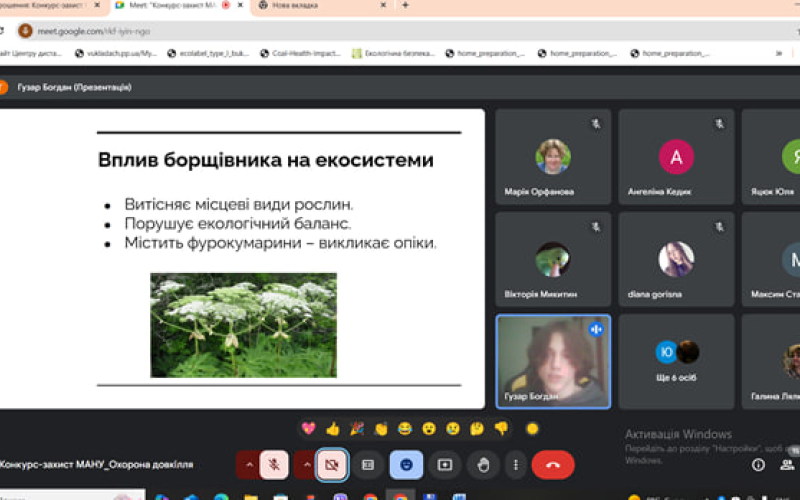Toggle the muted microphone button
The width and height of the screenshot is (800, 500).
pos(274,464)
